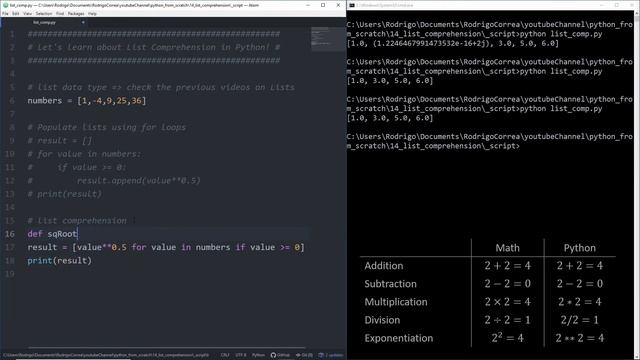Click line number 16 in the gutter
Screen dimensions: 640x360
tap(10, 234)
